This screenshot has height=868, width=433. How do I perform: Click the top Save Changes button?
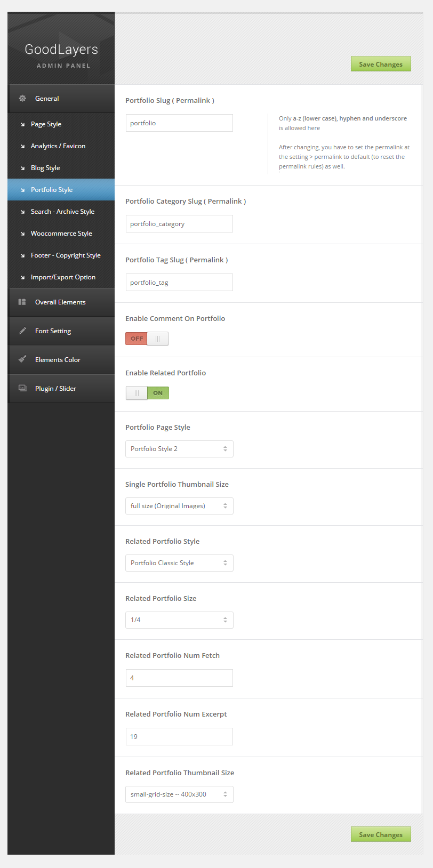(x=381, y=65)
